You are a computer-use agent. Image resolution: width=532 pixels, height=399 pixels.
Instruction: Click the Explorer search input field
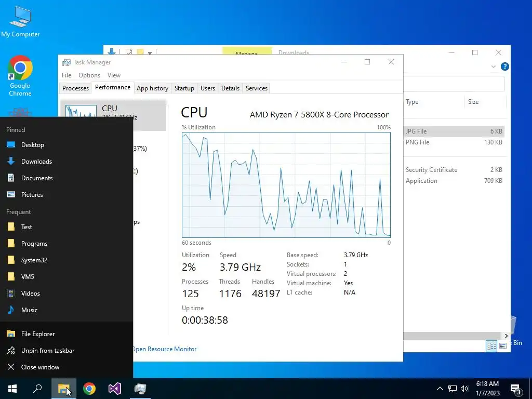tap(454, 84)
